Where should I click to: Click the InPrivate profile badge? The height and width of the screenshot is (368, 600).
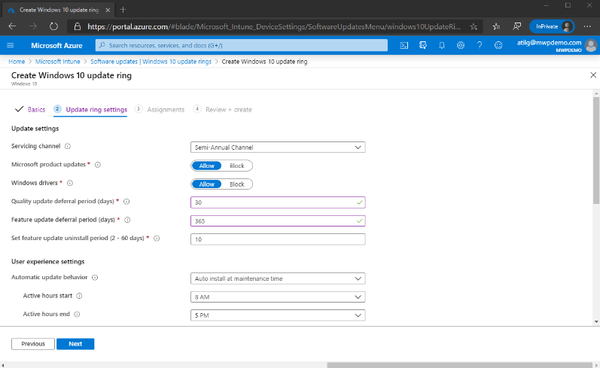(552, 26)
